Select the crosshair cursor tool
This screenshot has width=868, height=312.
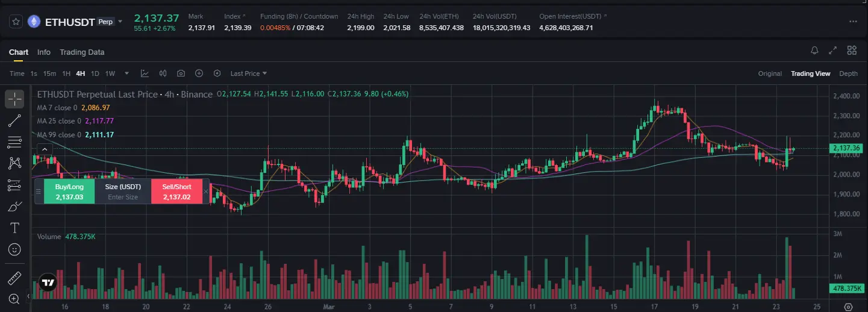pyautogui.click(x=15, y=99)
